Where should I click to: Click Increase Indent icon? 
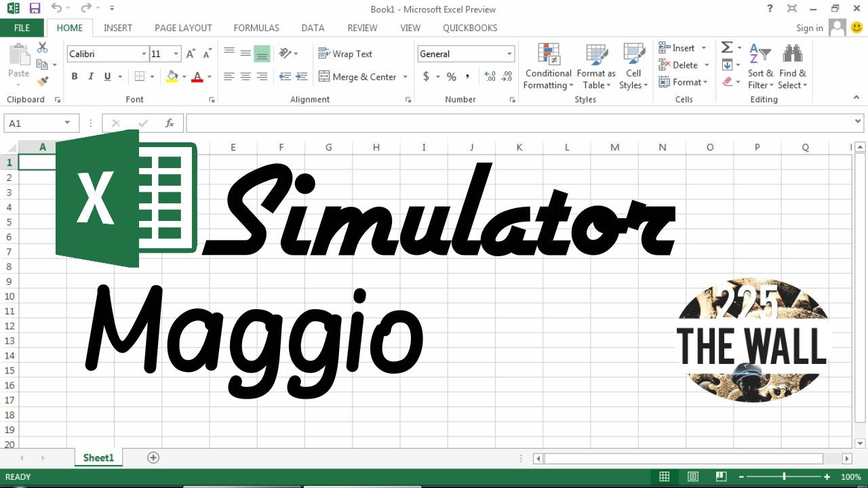302,77
